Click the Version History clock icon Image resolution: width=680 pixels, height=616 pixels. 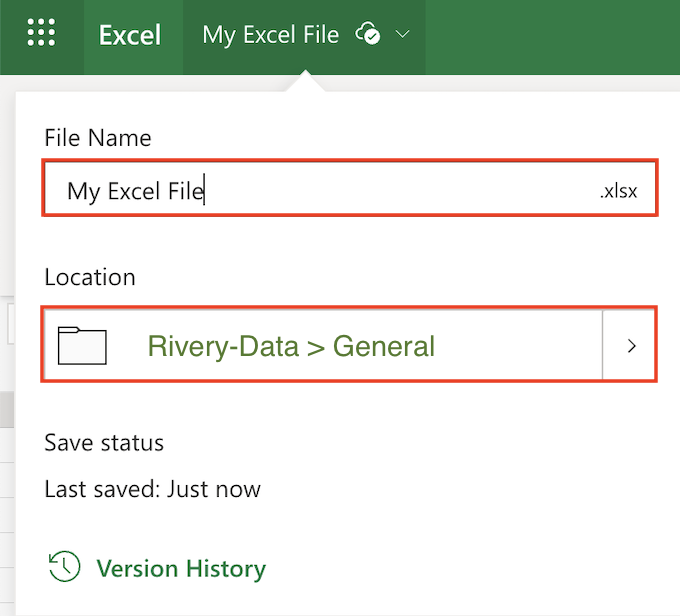64,567
